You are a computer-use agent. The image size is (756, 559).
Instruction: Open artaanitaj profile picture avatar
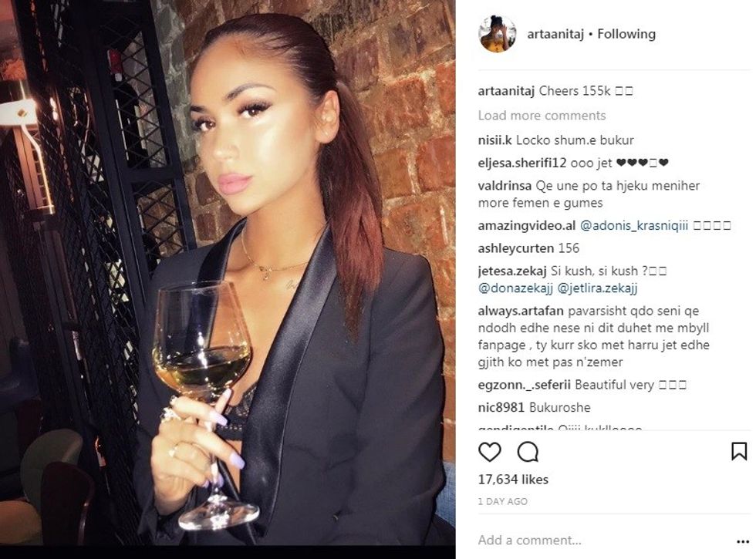(x=497, y=34)
